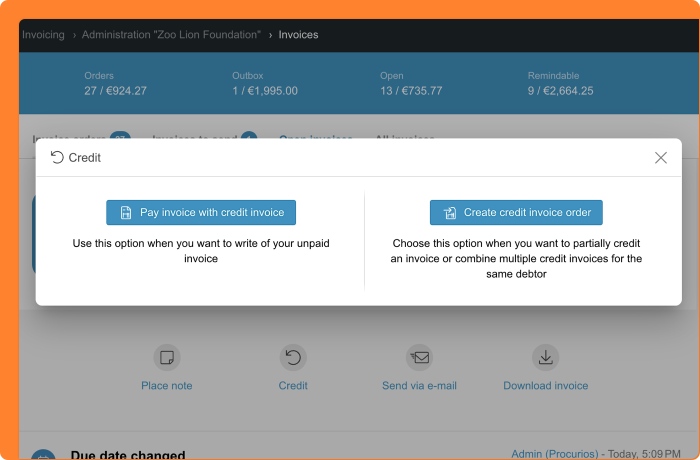The image size is (700, 460).
Task: Click the Due date changed calendar icon
Action: coord(43,455)
